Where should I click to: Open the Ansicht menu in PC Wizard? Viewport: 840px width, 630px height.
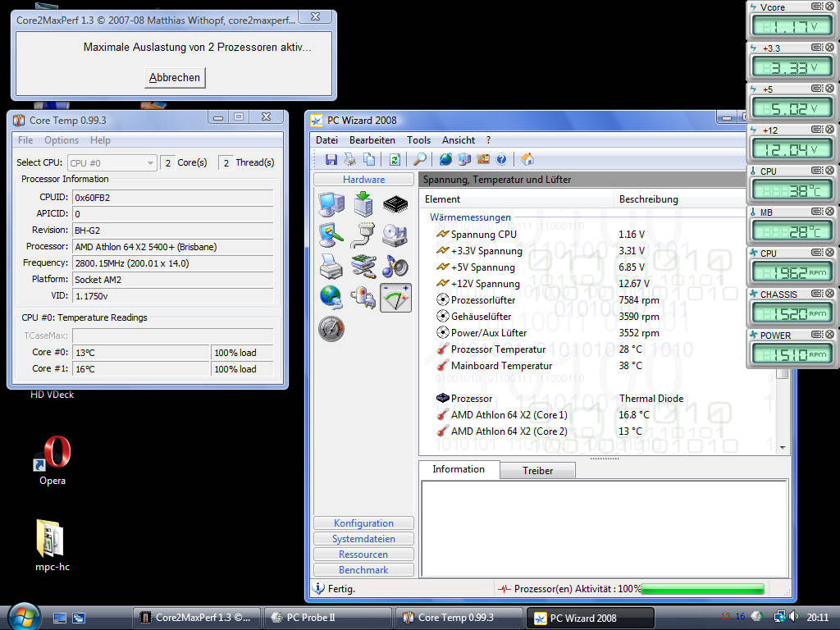459,139
